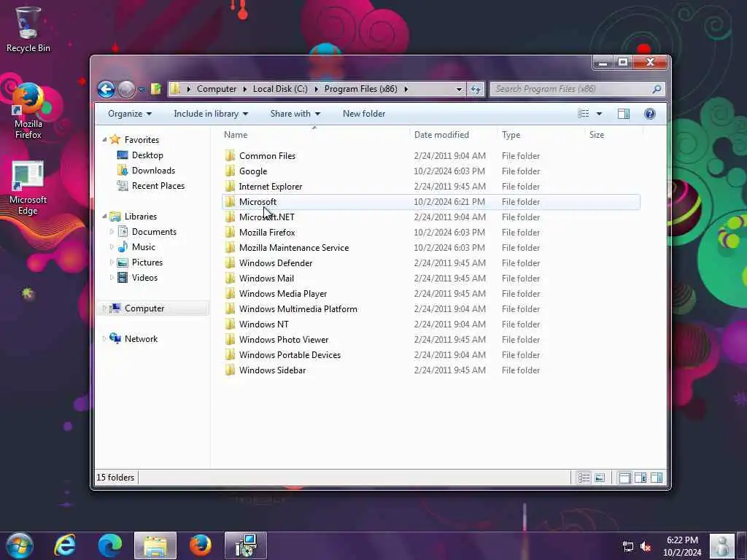Image resolution: width=747 pixels, height=560 pixels.
Task: Switch to large thumbnails view in status bar
Action: (600, 478)
